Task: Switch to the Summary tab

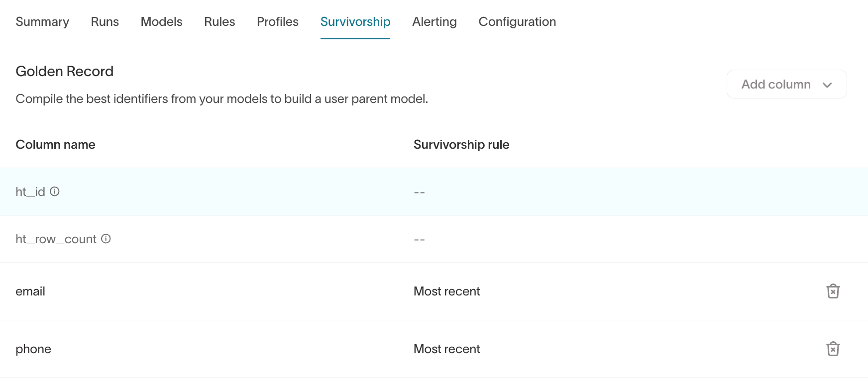Action: [x=42, y=21]
